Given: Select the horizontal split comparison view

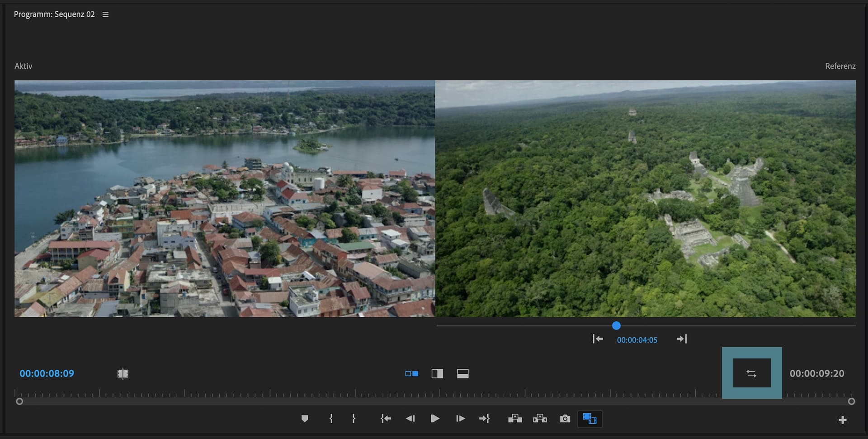Looking at the screenshot, I should [462, 374].
